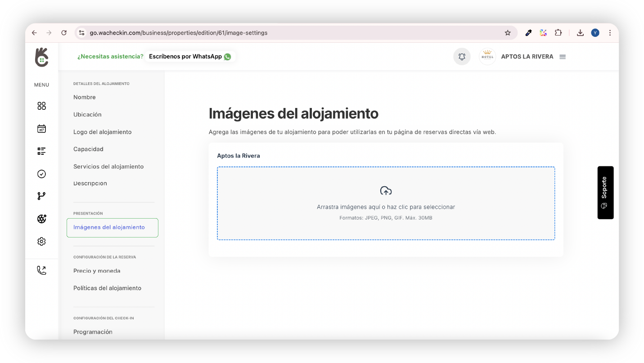Image resolution: width=644 pixels, height=363 pixels.
Task: Click the checklist icon in left menu
Action: tap(41, 151)
